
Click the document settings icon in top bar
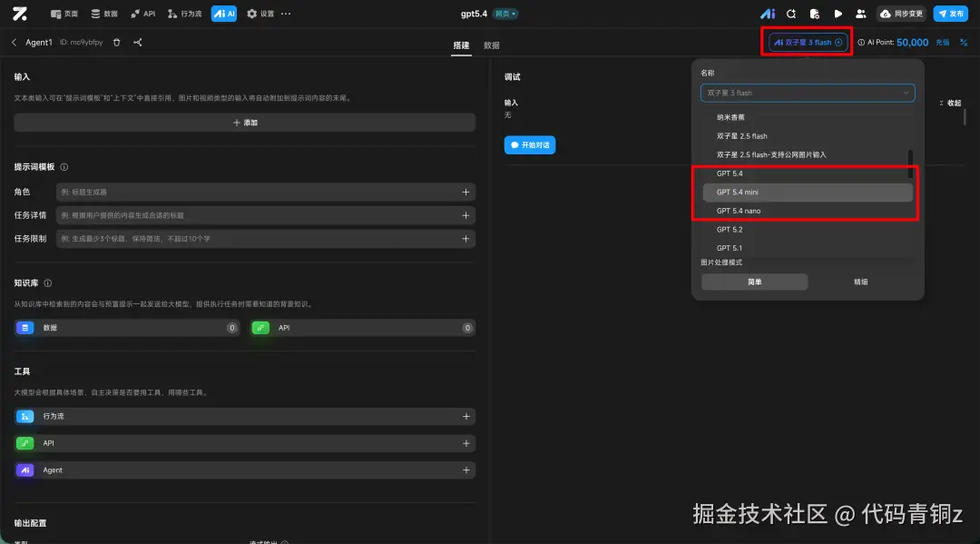click(814, 14)
